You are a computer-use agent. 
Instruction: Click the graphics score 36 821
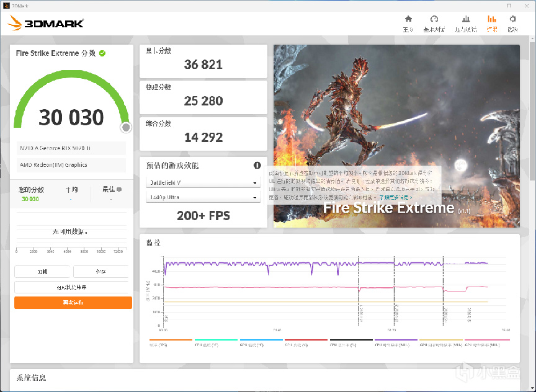click(x=203, y=65)
